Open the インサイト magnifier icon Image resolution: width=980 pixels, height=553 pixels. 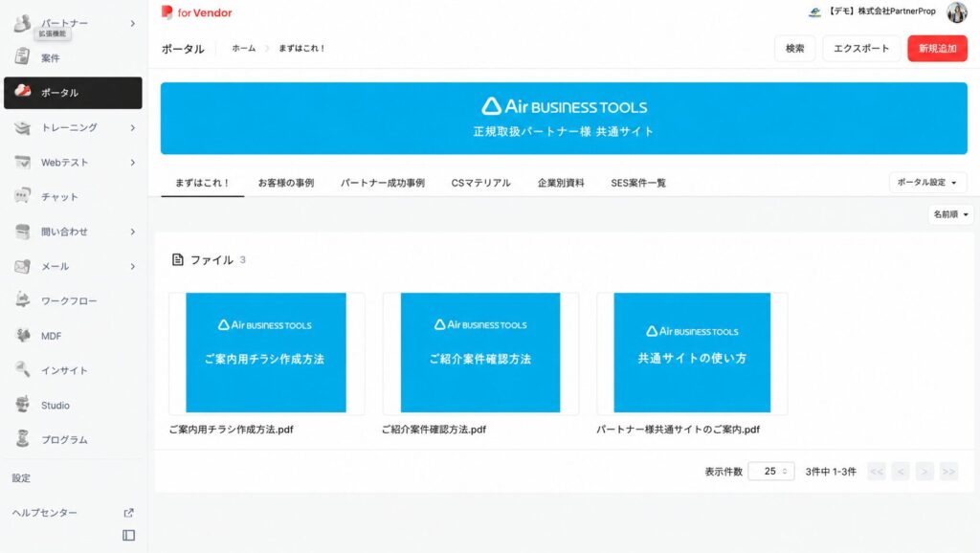click(23, 370)
